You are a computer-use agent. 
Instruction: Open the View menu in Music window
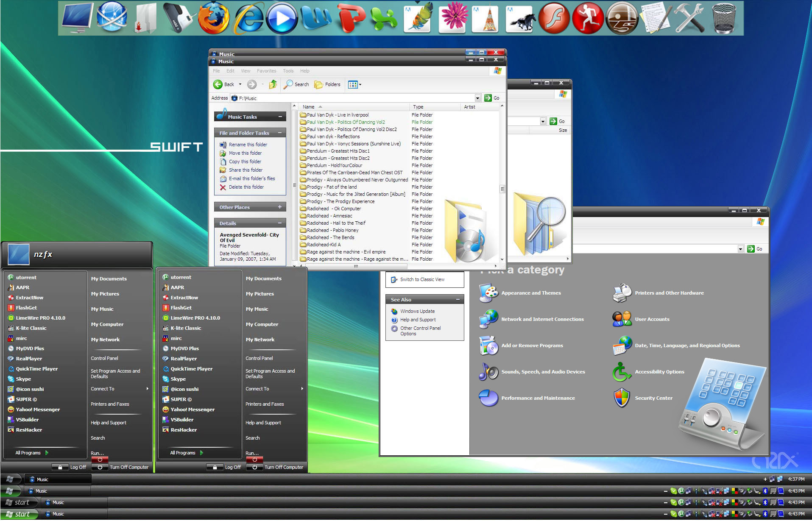coord(246,71)
